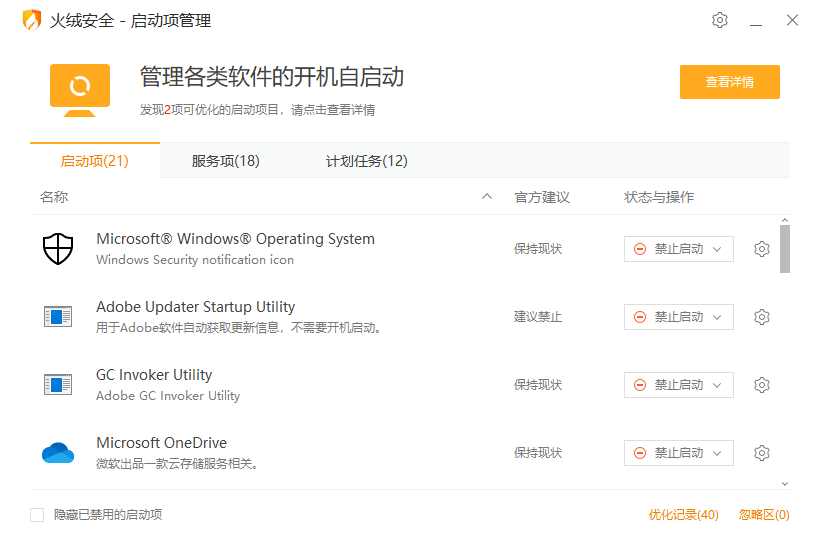Click the Windows Security notification icon description
The width and height of the screenshot is (820, 540).
(195, 260)
